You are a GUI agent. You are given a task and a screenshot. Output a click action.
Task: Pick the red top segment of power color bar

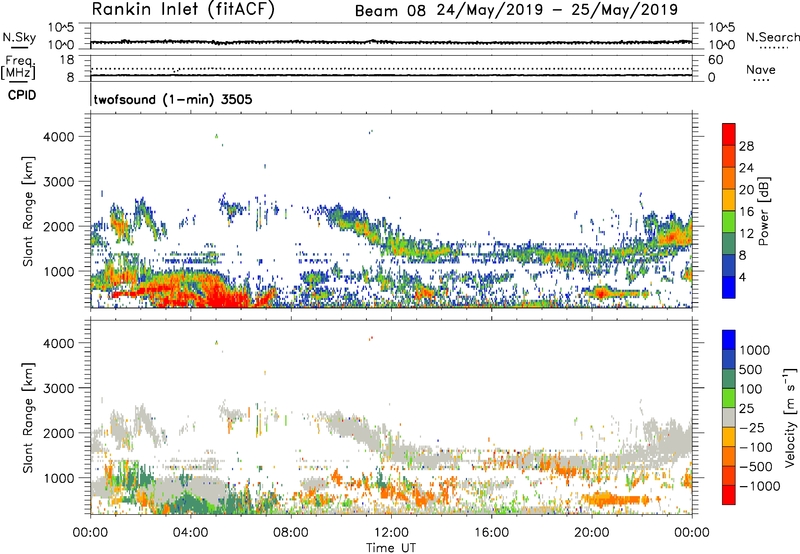pyautogui.click(x=729, y=134)
